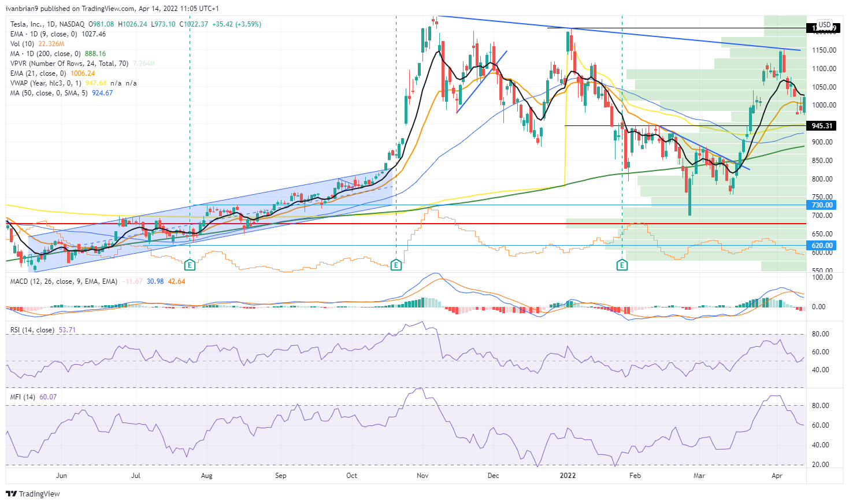Click the 700.00 tick on the price axis
This screenshot has width=849, height=504.
coord(824,216)
